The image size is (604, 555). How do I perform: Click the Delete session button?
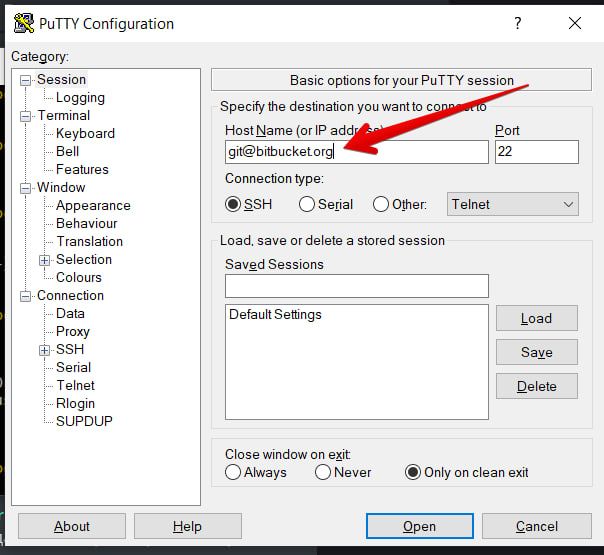pyautogui.click(x=537, y=386)
